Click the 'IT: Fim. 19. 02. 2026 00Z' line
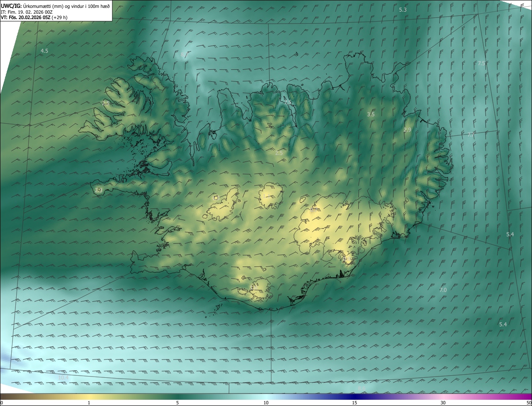 click(26, 12)
